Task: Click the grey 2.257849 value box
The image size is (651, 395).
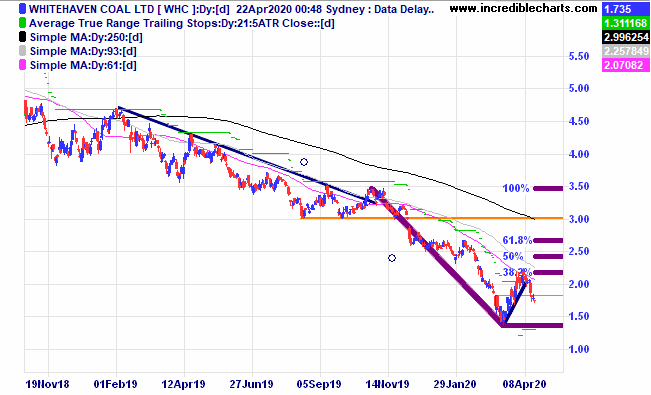Action: coord(626,51)
